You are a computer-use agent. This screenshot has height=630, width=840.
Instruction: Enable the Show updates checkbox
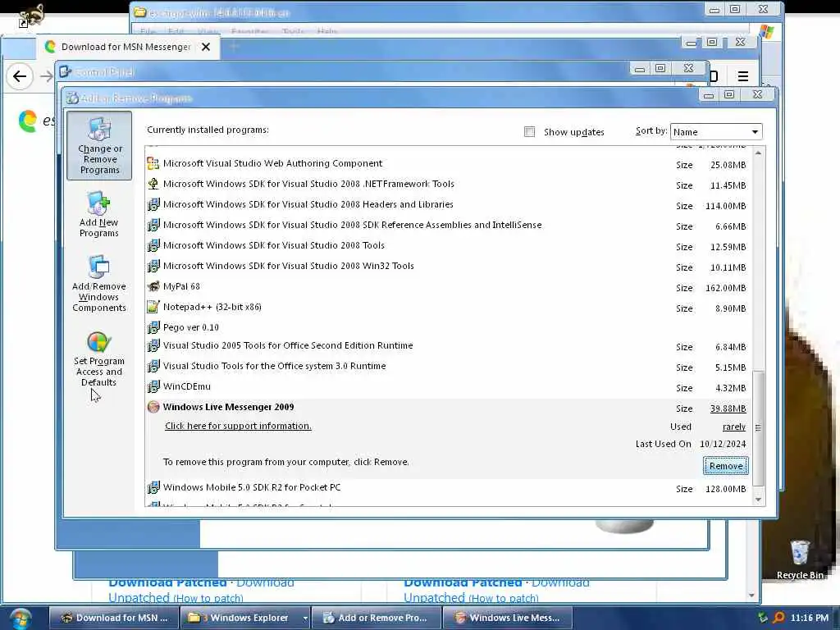pyautogui.click(x=529, y=132)
